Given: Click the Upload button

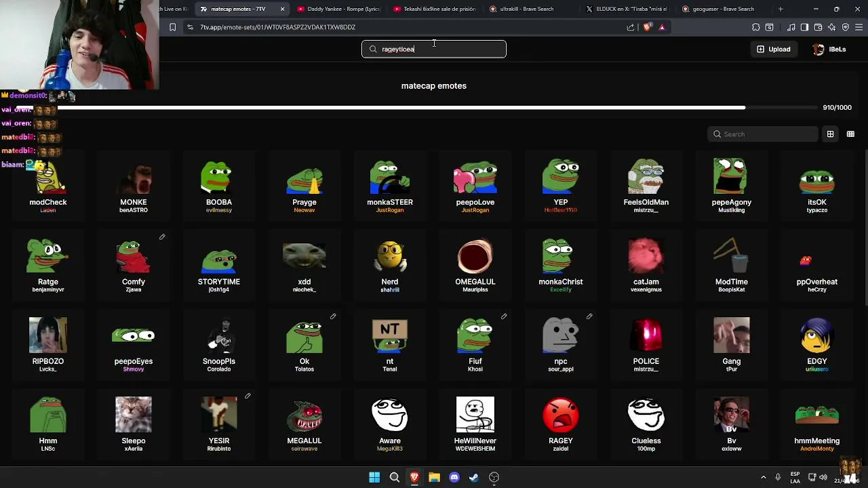Looking at the screenshot, I should [774, 49].
